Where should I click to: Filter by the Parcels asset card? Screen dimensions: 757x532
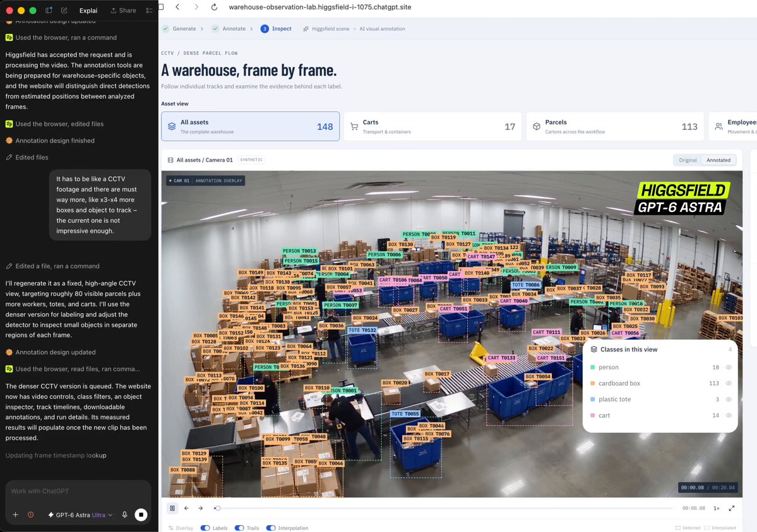click(x=615, y=126)
